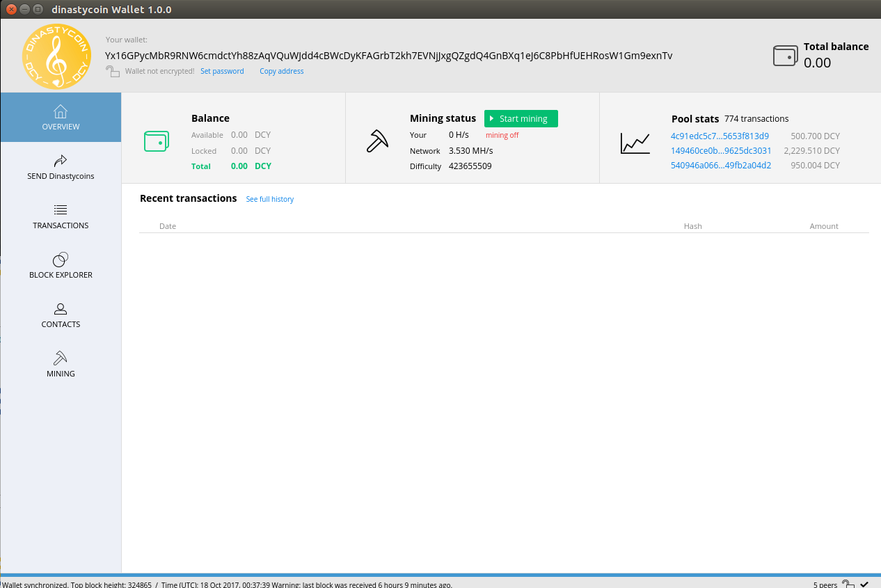Open the Block Explorer circles icon
881x588 pixels.
tap(61, 259)
